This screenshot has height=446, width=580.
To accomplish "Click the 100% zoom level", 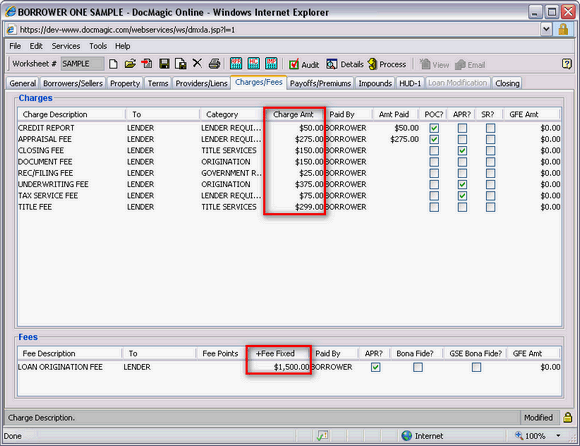I will click(535, 436).
